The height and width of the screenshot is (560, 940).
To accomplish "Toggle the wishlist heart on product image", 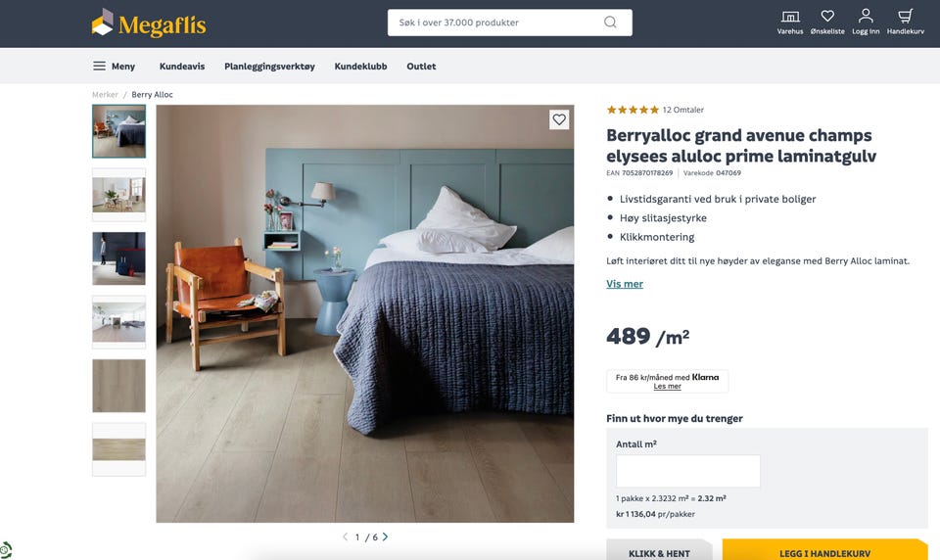I will (559, 119).
